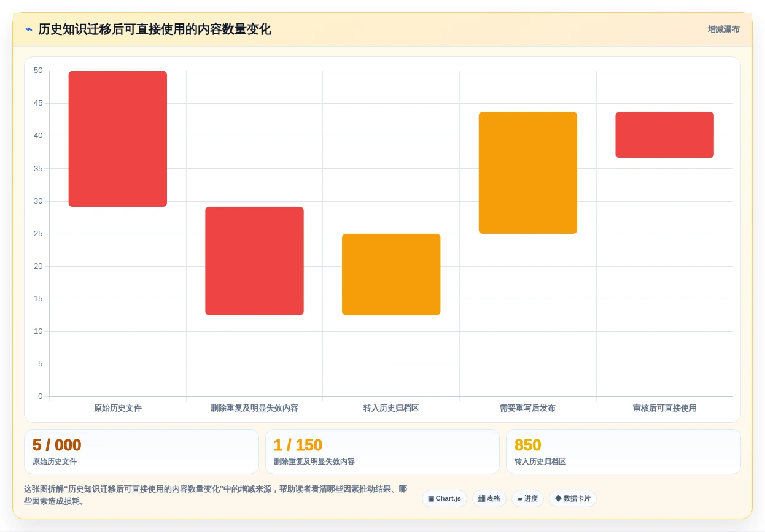Select the Chart.js tag chip
765x532 pixels.
[x=445, y=499]
